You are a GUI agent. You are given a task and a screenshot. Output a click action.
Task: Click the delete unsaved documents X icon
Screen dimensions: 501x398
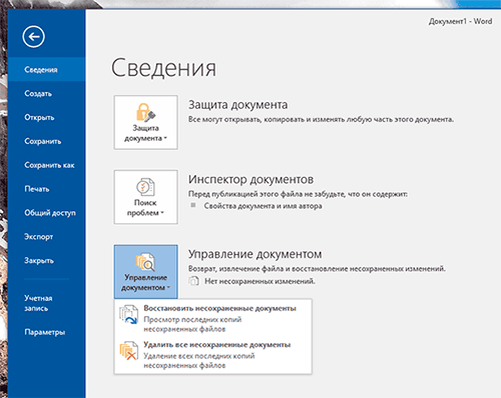[129, 351]
